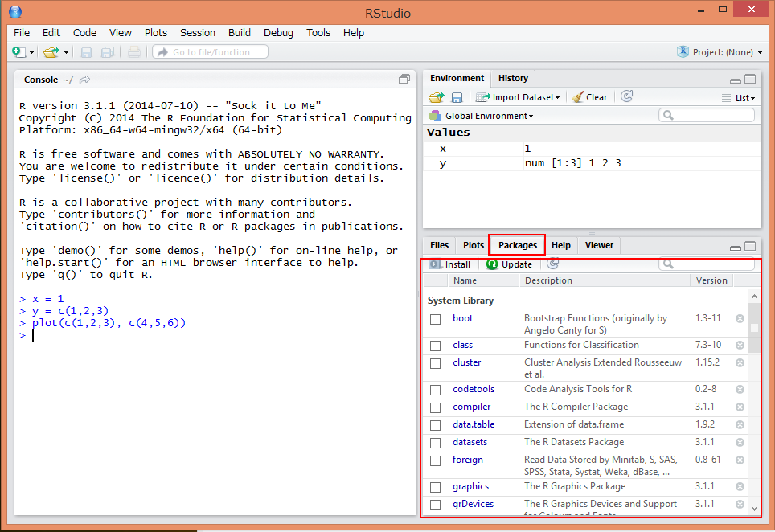
Task: Remove the data.table package via X icon
Action: [740, 425]
